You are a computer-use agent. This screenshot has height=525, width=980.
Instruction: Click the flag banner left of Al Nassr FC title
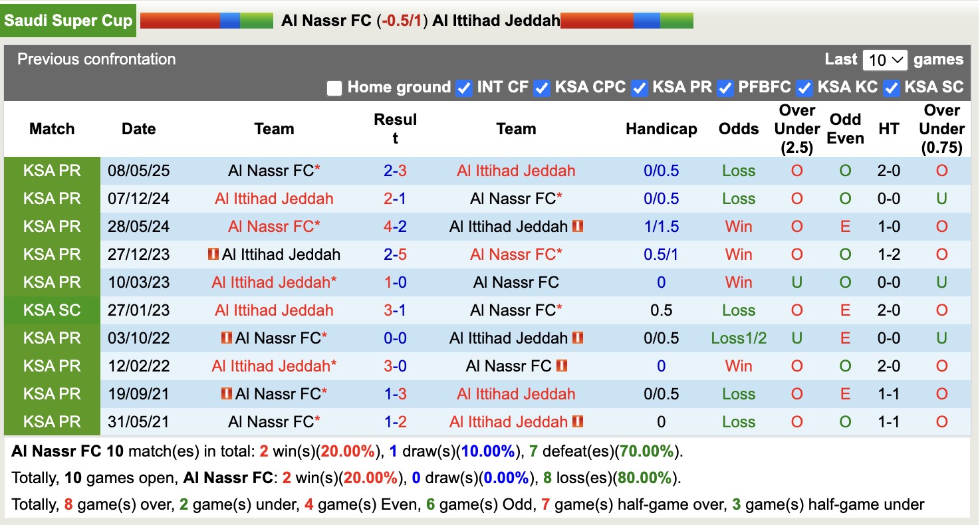206,20
